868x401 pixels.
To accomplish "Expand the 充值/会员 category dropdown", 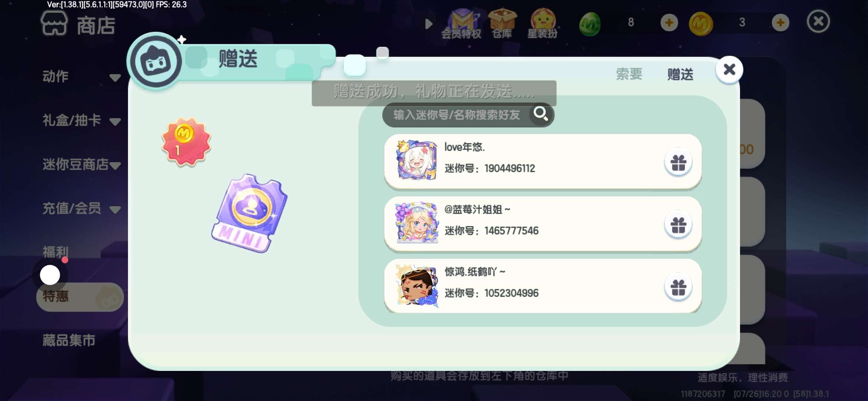I will point(115,209).
